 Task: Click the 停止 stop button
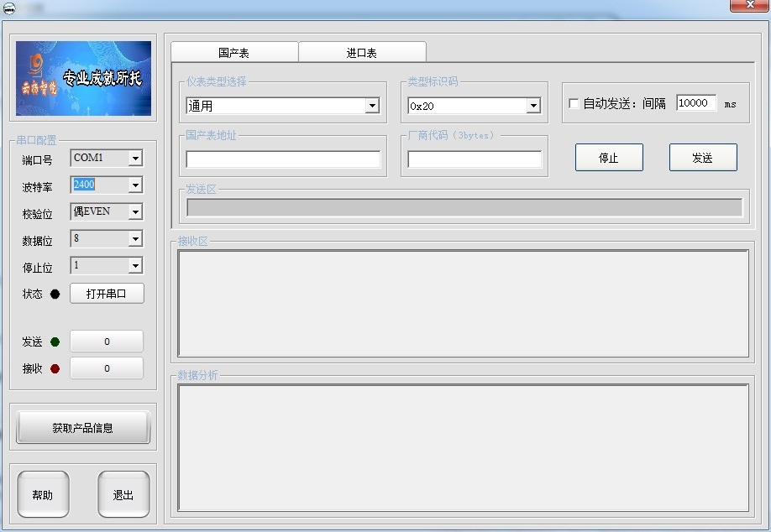(x=609, y=158)
